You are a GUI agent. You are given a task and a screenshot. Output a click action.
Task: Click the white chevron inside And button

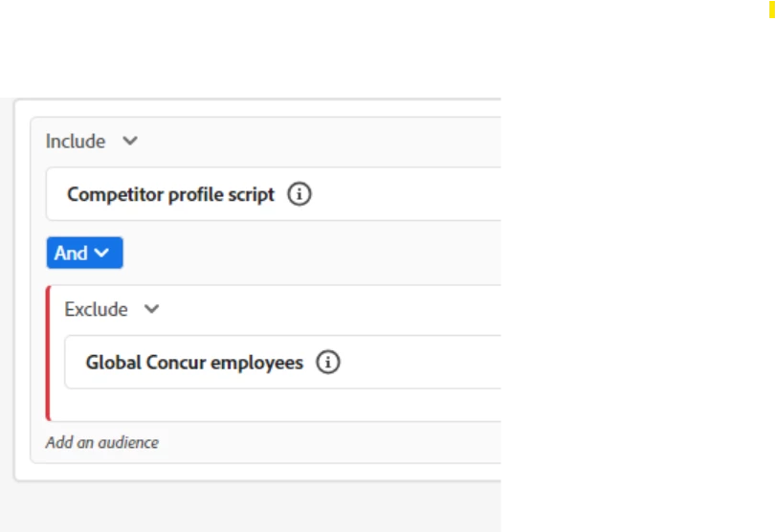click(101, 253)
